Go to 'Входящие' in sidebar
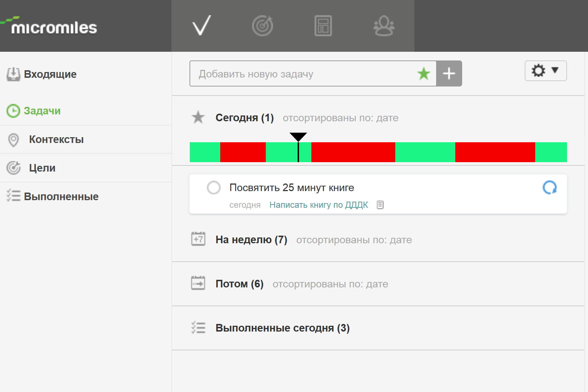Image resolution: width=588 pixels, height=392 pixels. (x=50, y=74)
